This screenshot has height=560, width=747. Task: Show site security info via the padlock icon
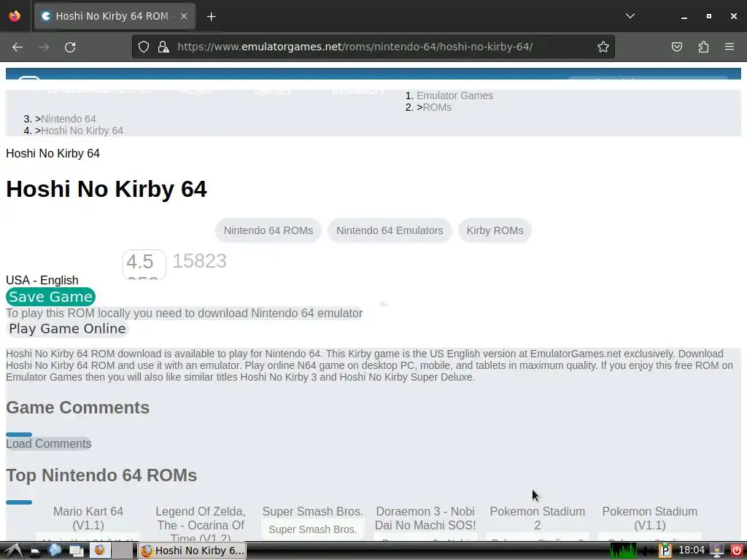pyautogui.click(x=163, y=47)
